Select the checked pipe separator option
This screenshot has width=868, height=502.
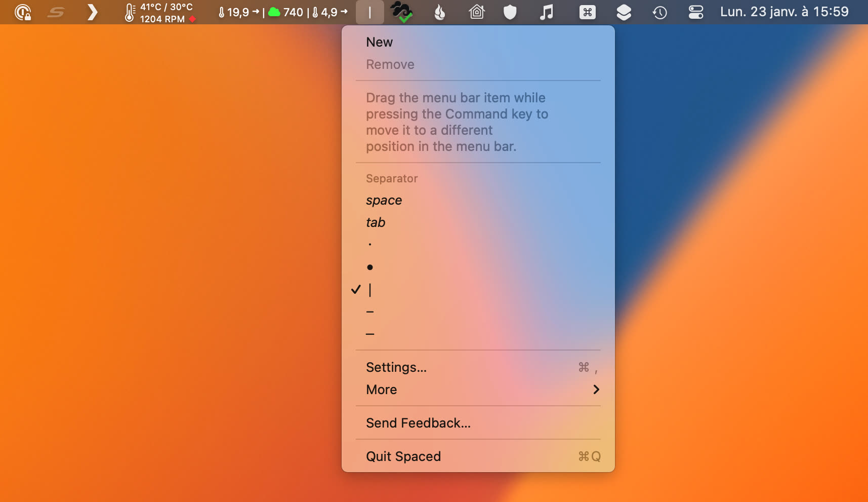point(478,289)
